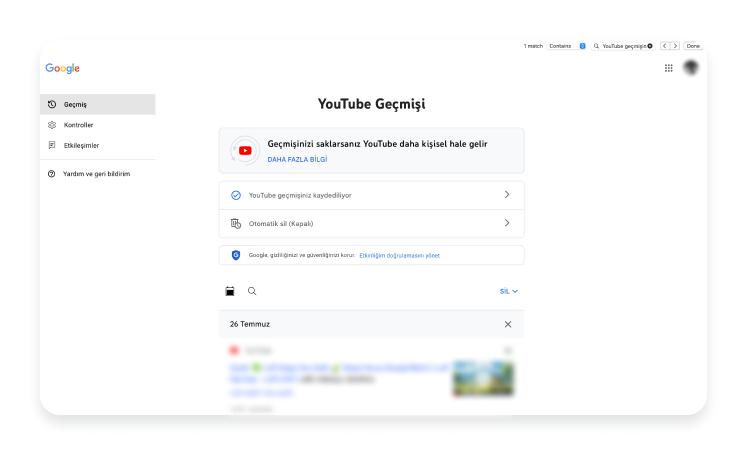Open the account profile avatar
This screenshot has height=456, width=750.
coord(691,67)
